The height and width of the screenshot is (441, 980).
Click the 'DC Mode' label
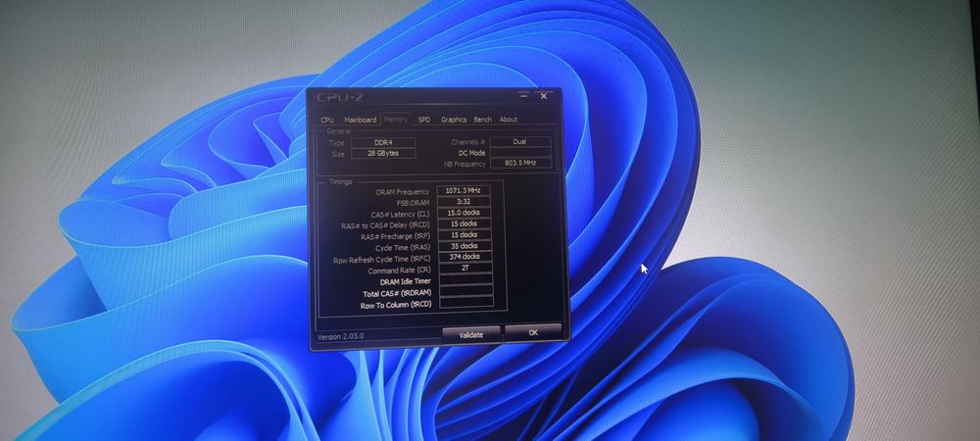(x=472, y=154)
